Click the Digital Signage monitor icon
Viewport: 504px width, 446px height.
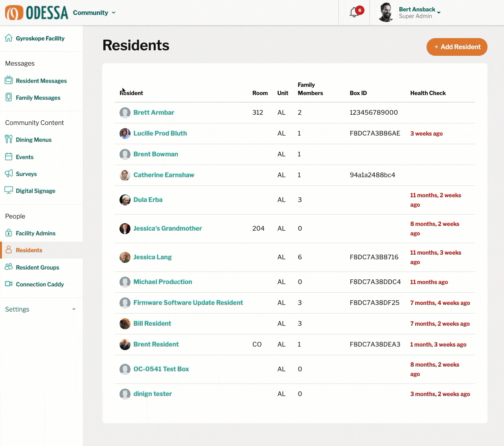[9, 190]
